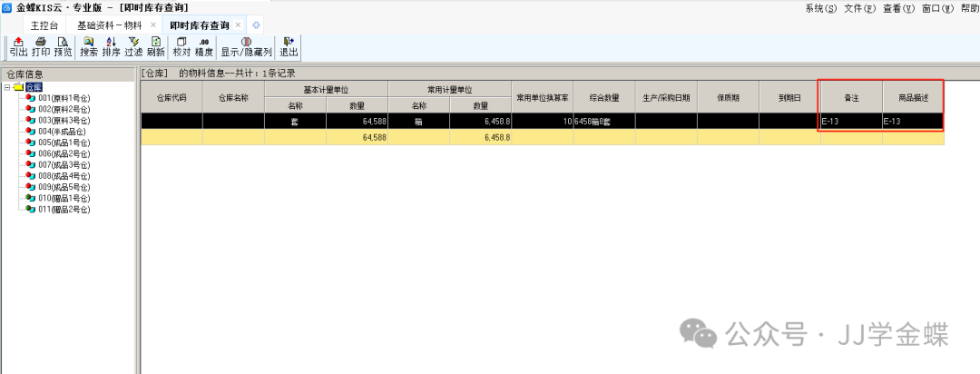Click the 精度 precision icon
The image size is (980, 374).
[204, 47]
